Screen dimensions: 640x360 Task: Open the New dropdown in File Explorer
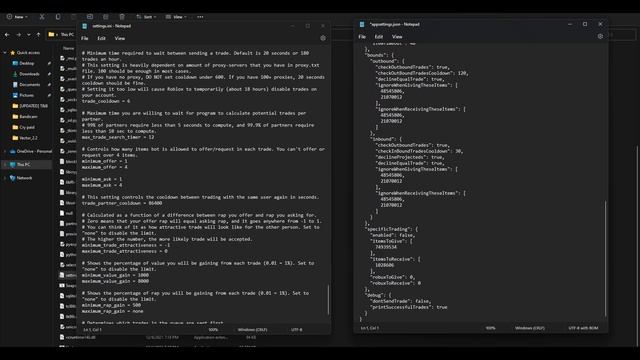(x=17, y=17)
